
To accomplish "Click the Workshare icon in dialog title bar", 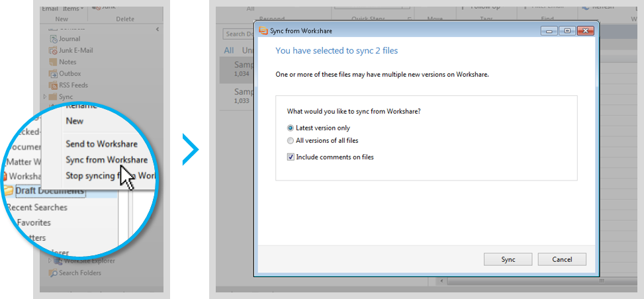I will (263, 31).
